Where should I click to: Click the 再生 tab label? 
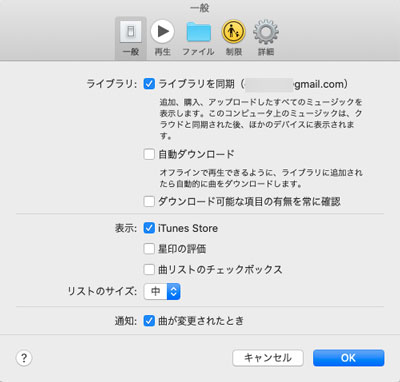(x=162, y=52)
